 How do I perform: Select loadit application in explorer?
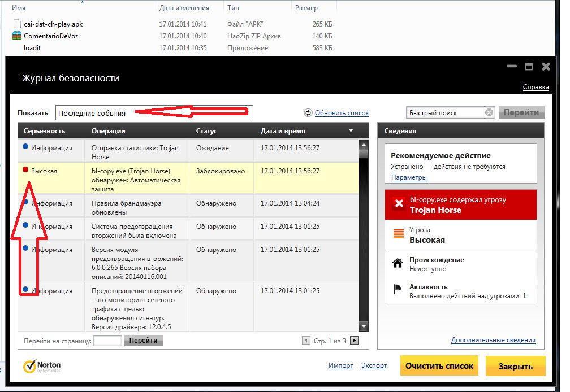pos(32,48)
